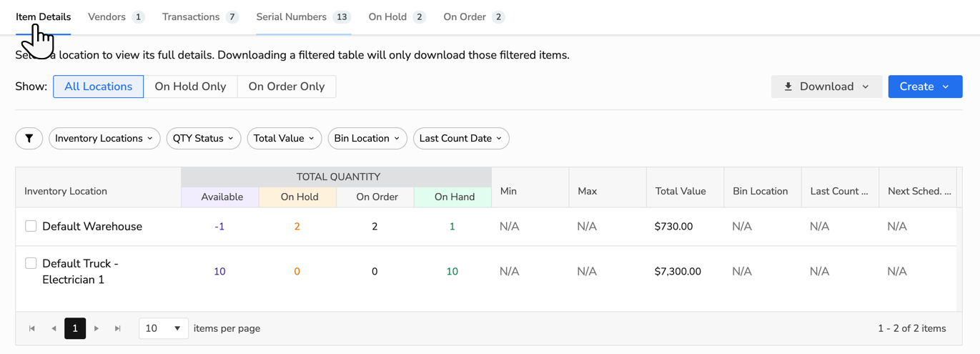Click Available value -1 for Default Warehouse
Viewport: 980px width, 354px height.
219,226
